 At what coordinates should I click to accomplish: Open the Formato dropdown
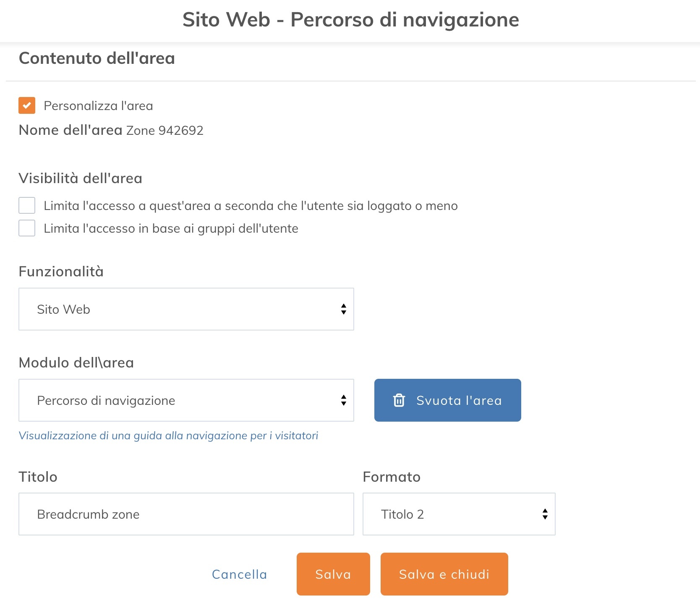[x=458, y=514]
